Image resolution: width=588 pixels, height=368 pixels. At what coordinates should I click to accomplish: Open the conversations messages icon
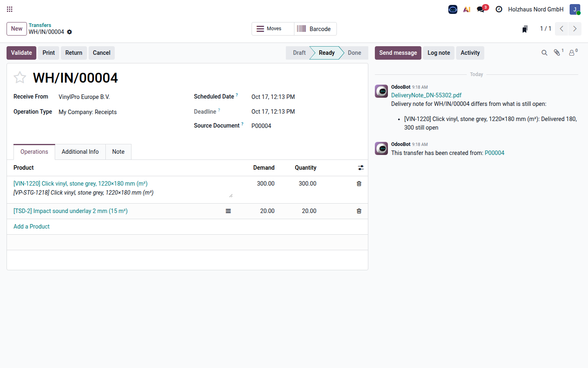click(x=481, y=9)
